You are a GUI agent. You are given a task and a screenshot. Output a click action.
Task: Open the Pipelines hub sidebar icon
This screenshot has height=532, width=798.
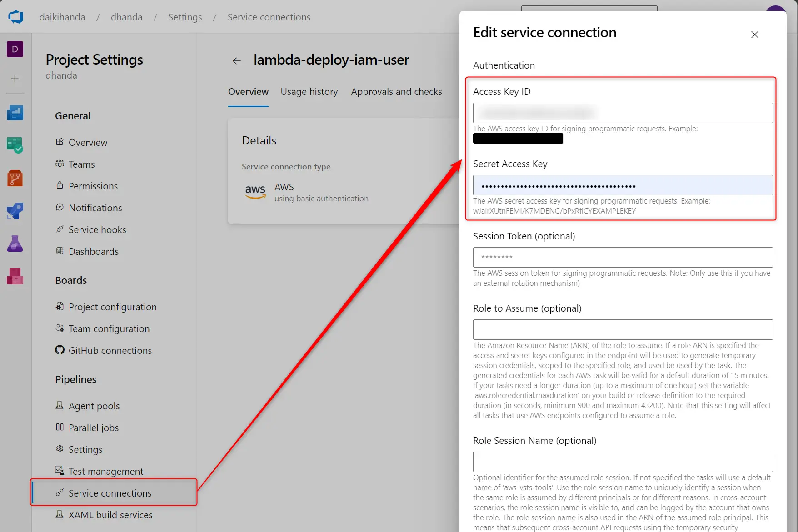(x=15, y=211)
